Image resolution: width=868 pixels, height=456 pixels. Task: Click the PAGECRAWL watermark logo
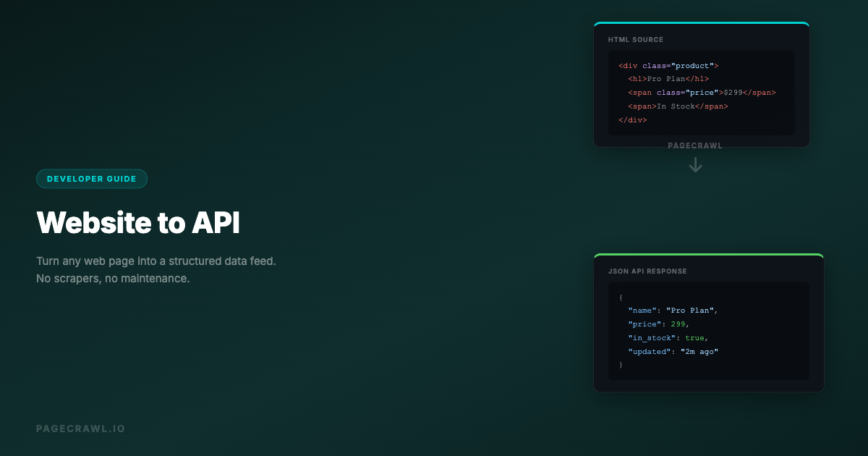[695, 145]
